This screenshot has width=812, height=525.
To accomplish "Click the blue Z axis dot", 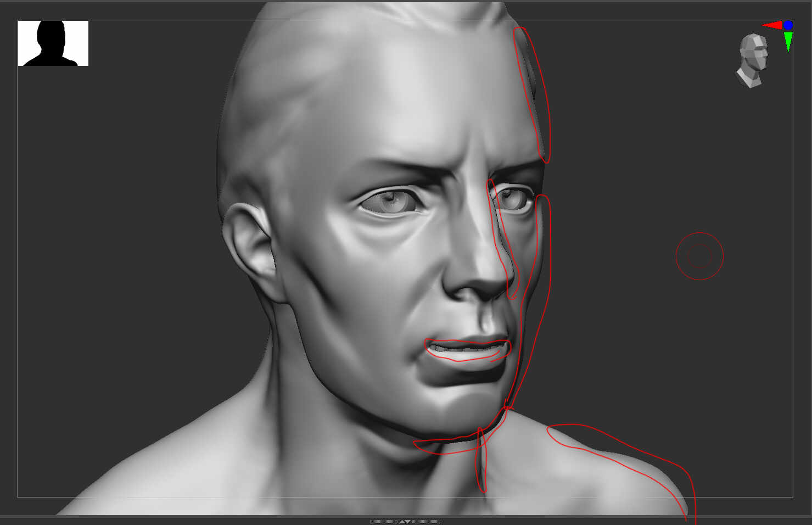I will pos(788,25).
